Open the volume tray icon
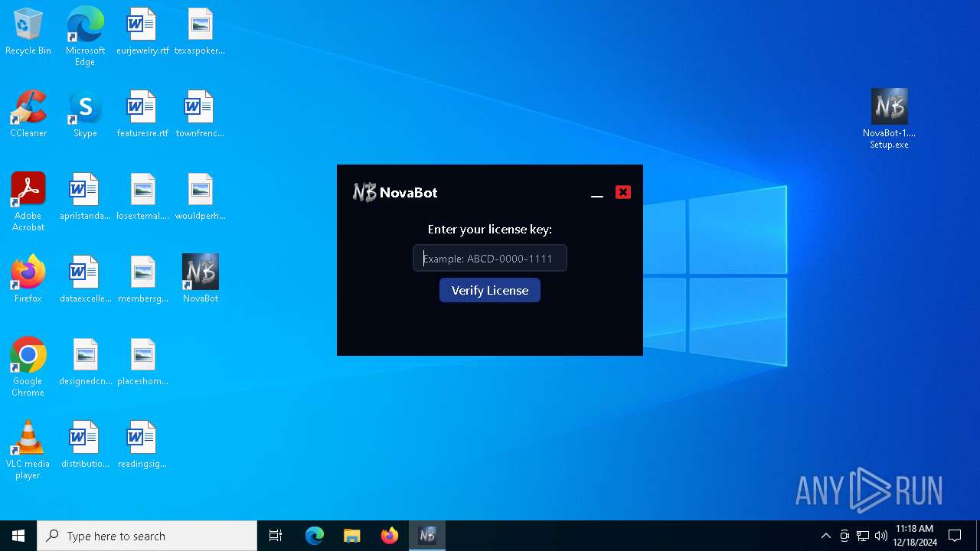This screenshot has width=980, height=551. (x=881, y=536)
